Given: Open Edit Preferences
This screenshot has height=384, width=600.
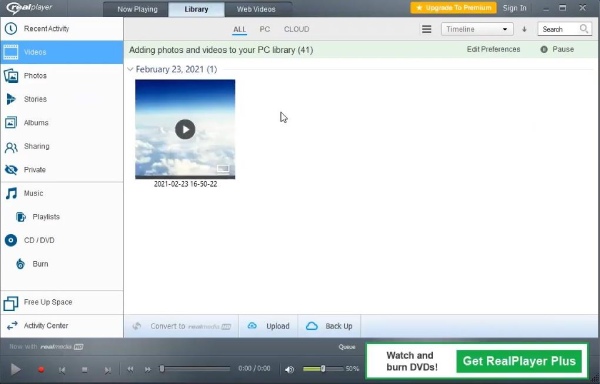Looking at the screenshot, I should tap(493, 49).
